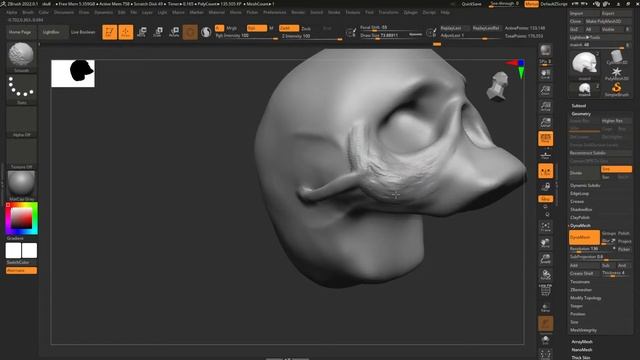This screenshot has height=360, width=640.
Task: Click the QuickSave button
Action: pyautogui.click(x=471, y=4)
